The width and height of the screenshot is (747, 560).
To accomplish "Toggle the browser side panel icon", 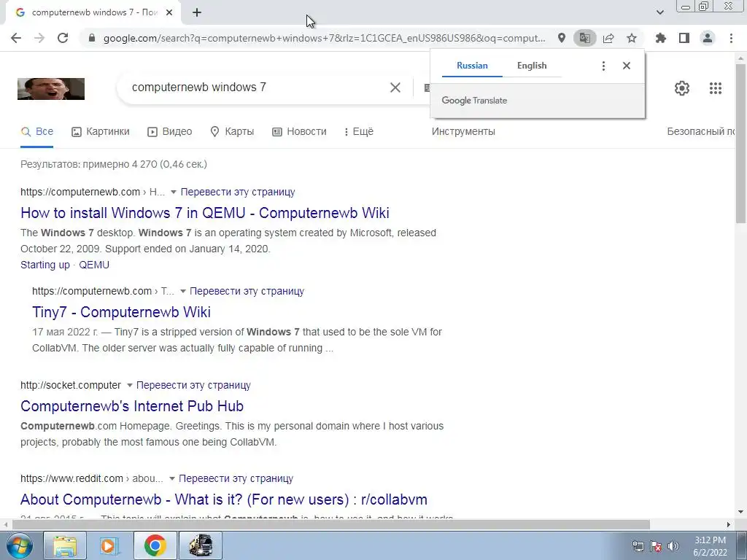I will click(x=684, y=38).
